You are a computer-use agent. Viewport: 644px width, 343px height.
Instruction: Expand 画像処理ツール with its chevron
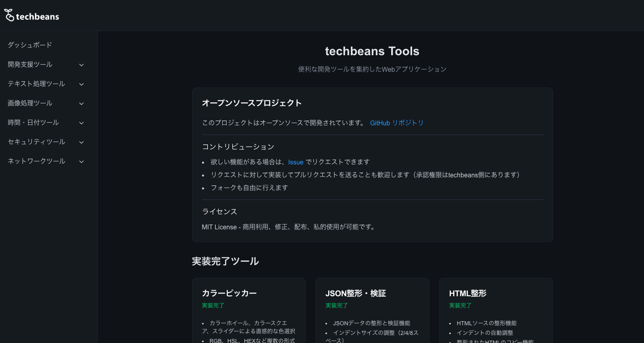point(81,104)
